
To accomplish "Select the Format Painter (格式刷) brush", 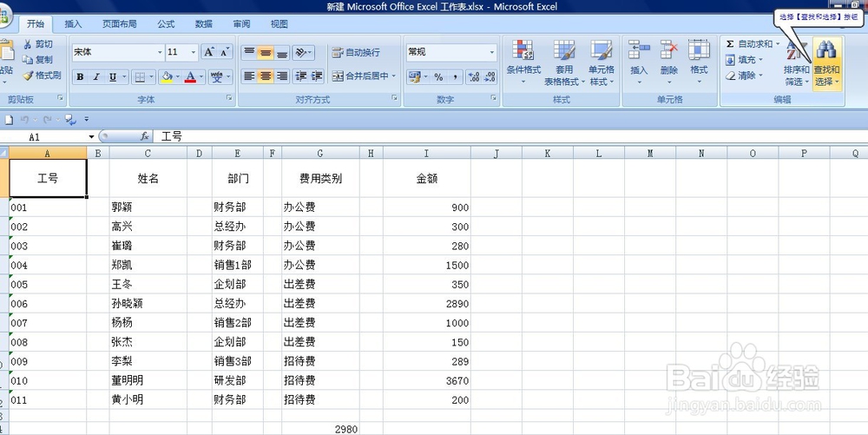I will (x=28, y=76).
